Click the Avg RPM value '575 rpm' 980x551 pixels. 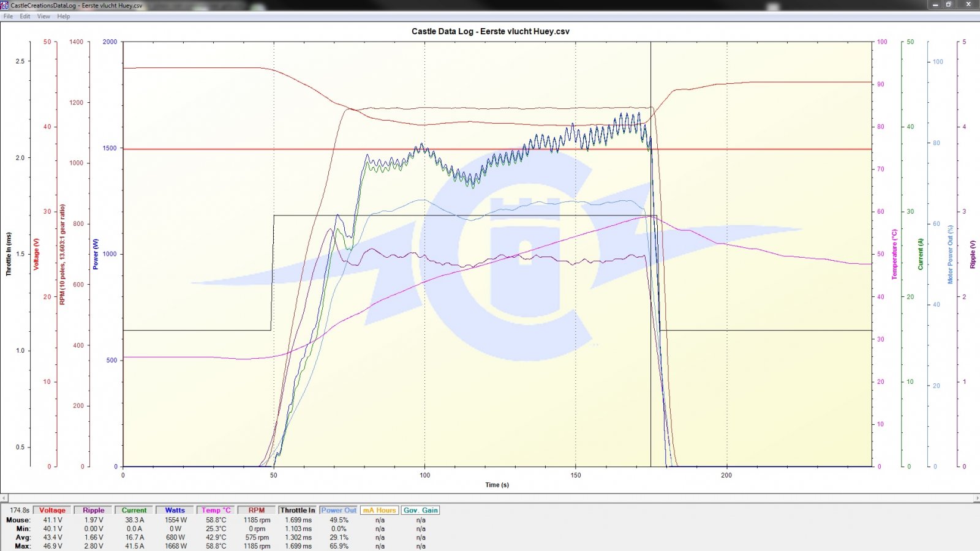pyautogui.click(x=257, y=538)
